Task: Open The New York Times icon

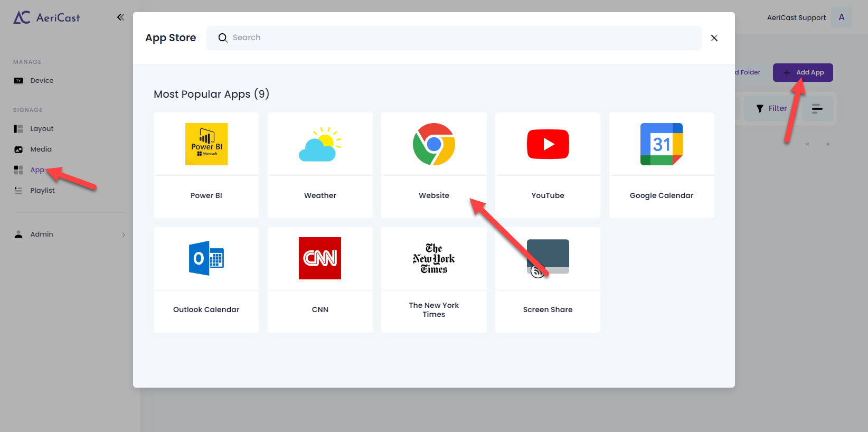Action: pos(434,258)
